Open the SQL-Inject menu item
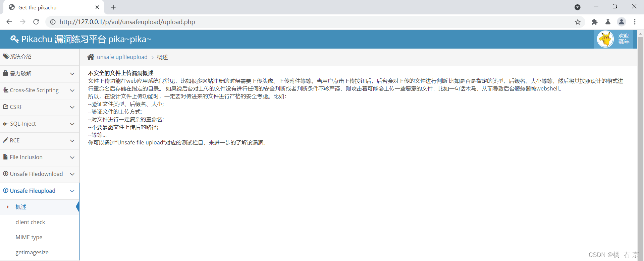The image size is (644, 261). [x=40, y=124]
